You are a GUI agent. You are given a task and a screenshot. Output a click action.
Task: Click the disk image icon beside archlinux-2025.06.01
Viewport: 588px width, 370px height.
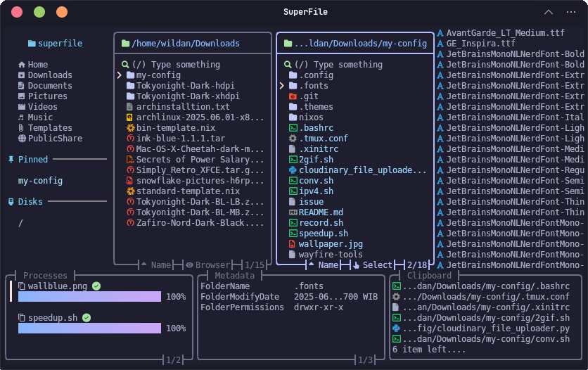coord(129,117)
